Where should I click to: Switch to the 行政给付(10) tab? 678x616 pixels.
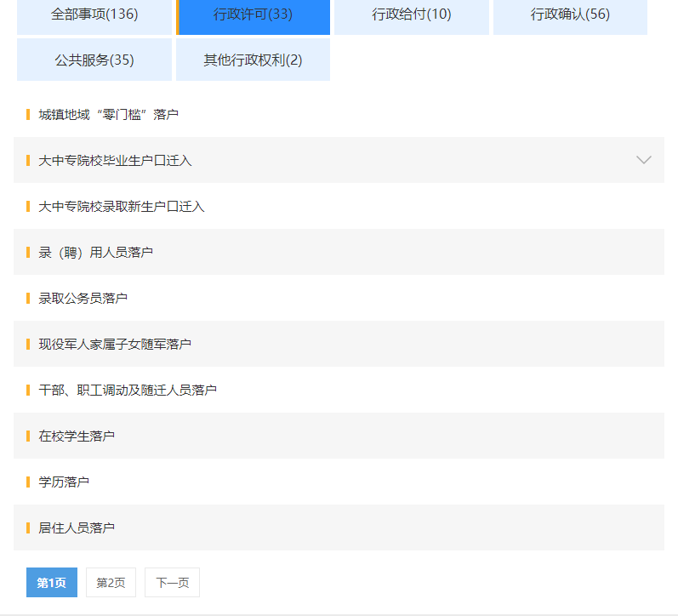pyautogui.click(x=412, y=15)
